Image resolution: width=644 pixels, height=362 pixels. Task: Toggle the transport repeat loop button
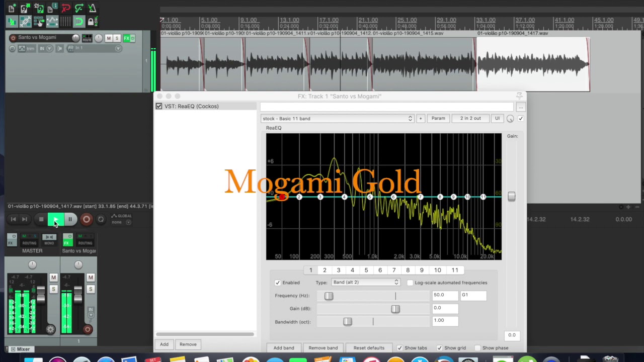coord(101,219)
